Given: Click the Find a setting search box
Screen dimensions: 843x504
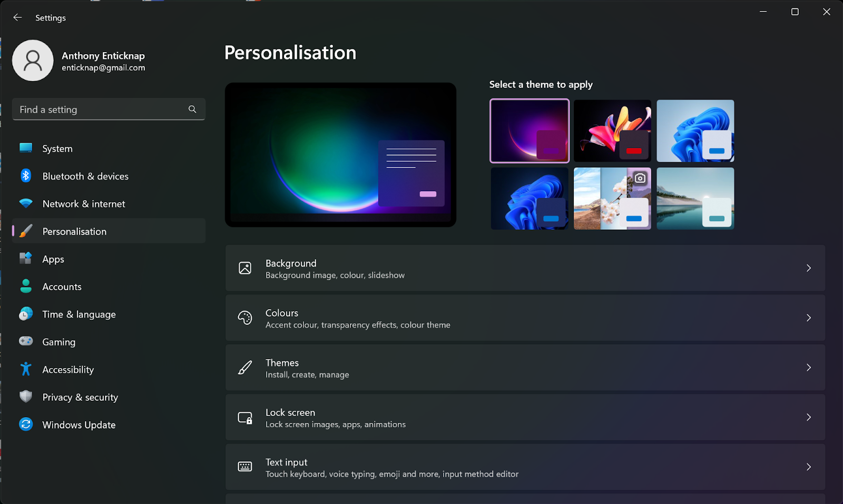Looking at the screenshot, I should click(x=109, y=109).
